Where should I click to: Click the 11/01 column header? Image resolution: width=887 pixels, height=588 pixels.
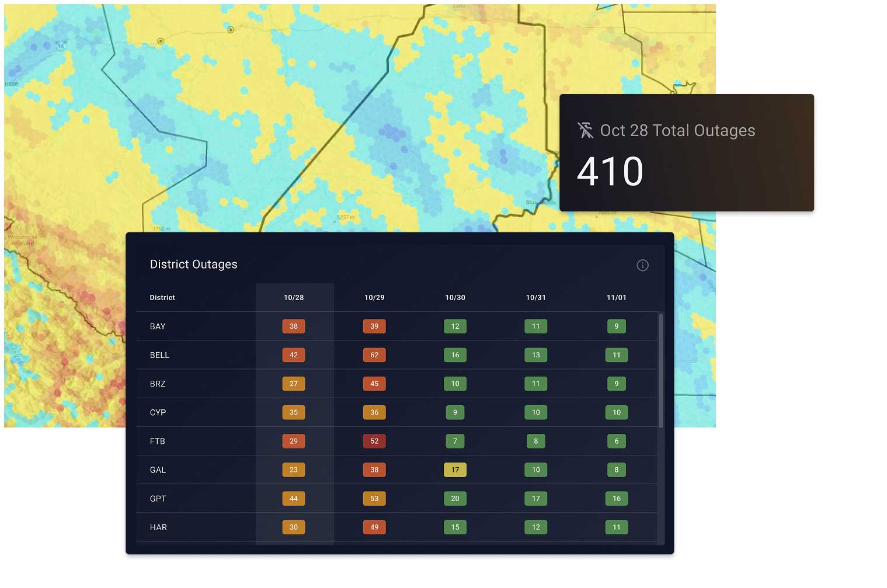click(x=616, y=297)
